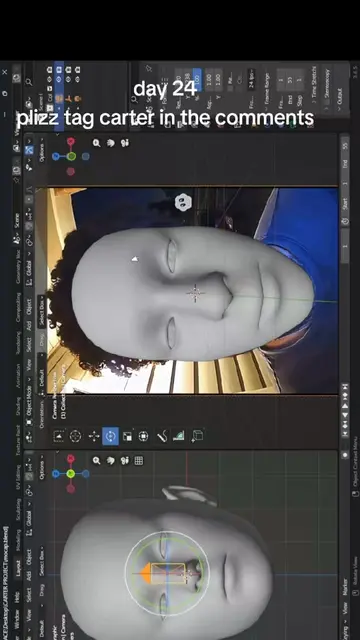Image resolution: width=360 pixels, height=640 pixels.
Task: Click the active Rotate tool icon
Action: click(x=111, y=436)
